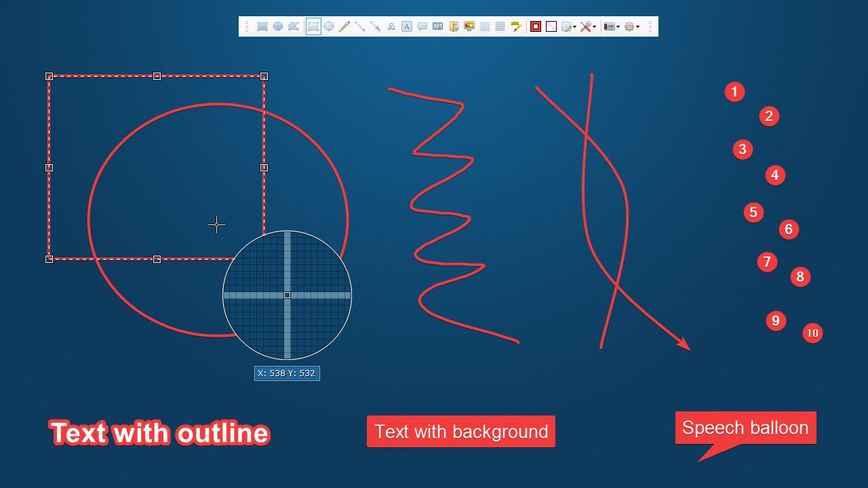Click the red Text with background label
Image resolution: width=868 pixels, height=488 pixels.
point(461,432)
